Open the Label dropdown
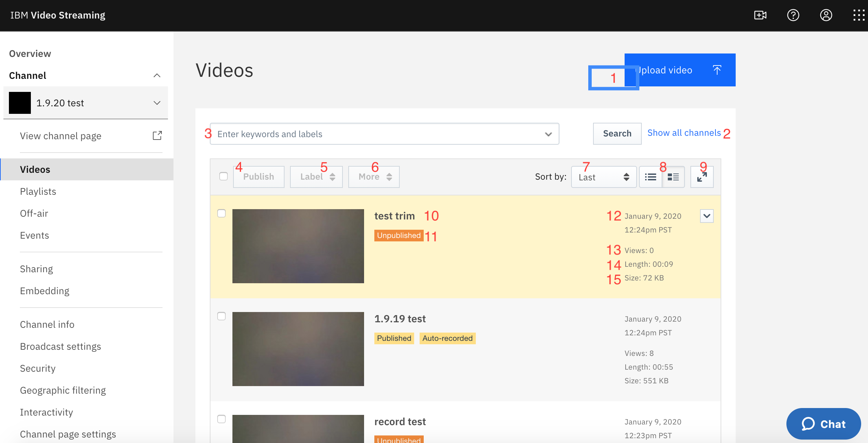 point(316,177)
